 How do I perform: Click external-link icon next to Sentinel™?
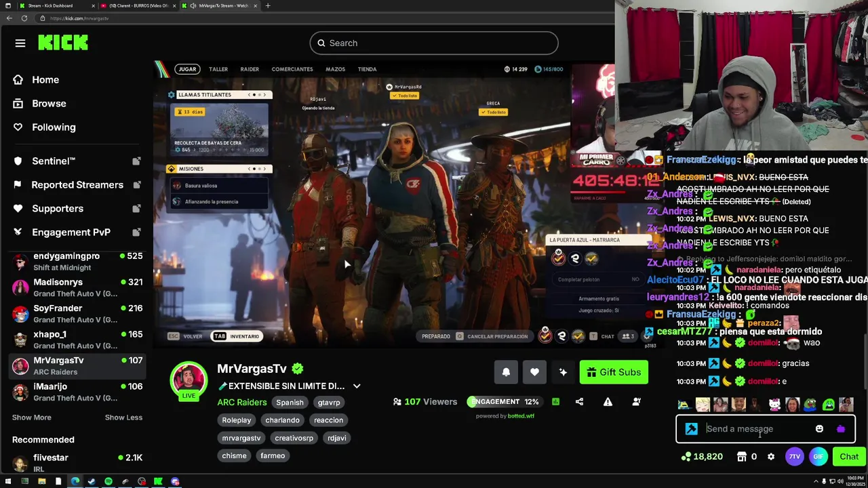pyautogui.click(x=136, y=161)
